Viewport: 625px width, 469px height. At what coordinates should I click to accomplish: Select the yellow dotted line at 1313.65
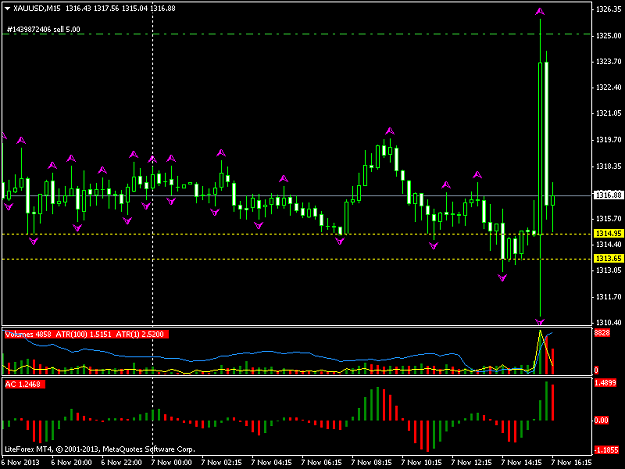[297, 259]
